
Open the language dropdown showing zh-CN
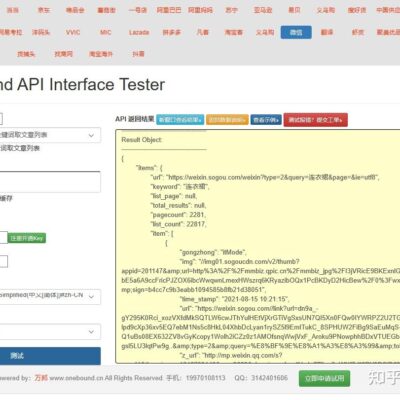(x=50, y=296)
